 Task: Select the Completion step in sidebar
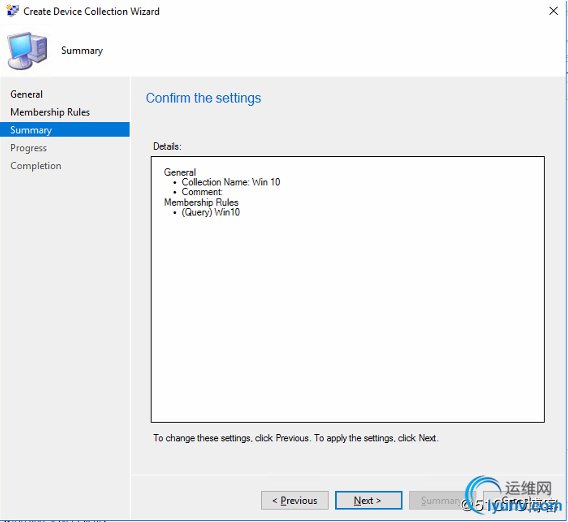pos(36,166)
